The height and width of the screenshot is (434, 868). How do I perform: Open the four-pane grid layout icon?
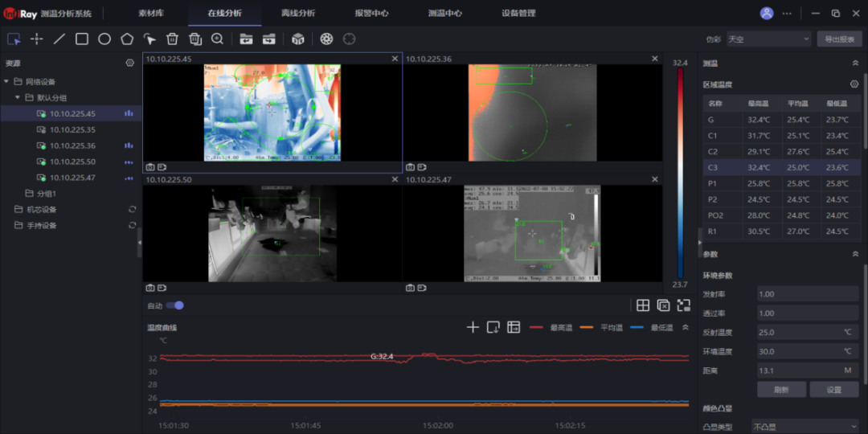643,305
